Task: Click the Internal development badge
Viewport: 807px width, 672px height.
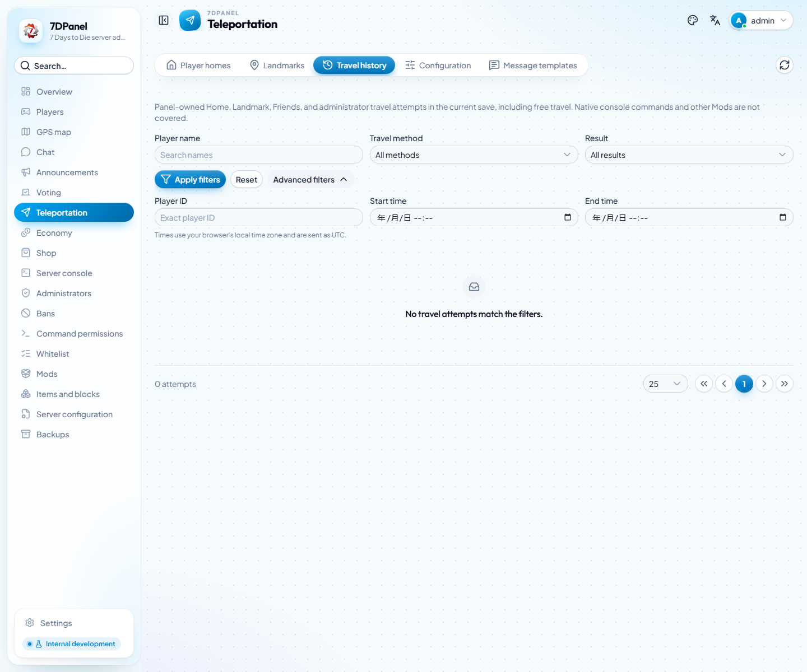Action: [x=72, y=644]
